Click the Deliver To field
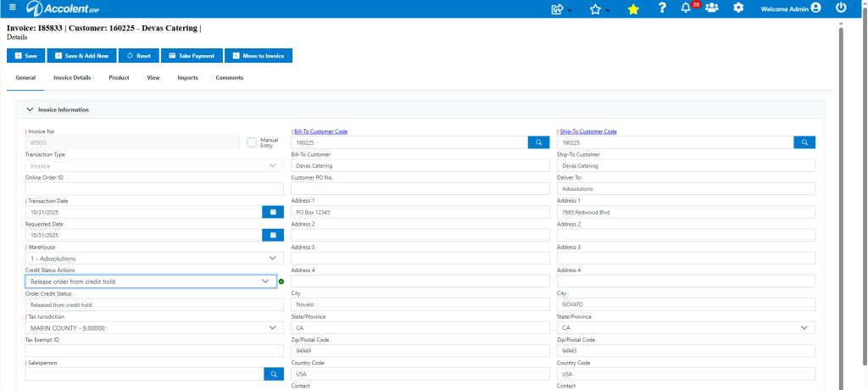The image size is (868, 390). (686, 189)
